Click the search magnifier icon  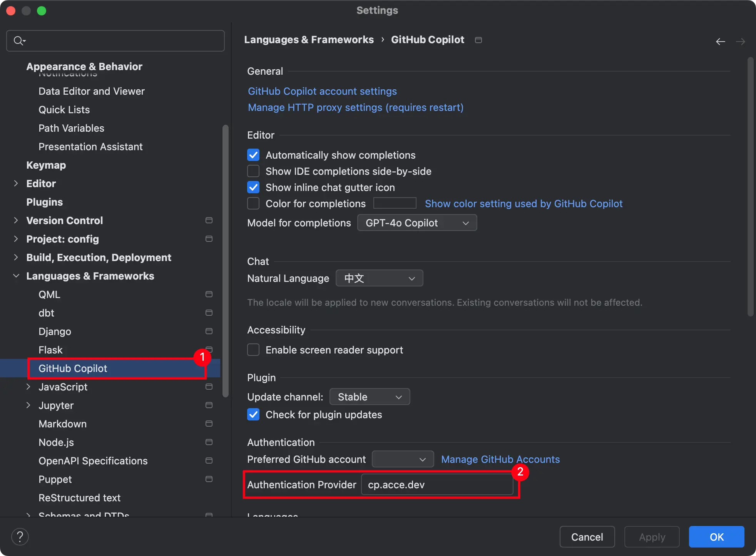19,40
